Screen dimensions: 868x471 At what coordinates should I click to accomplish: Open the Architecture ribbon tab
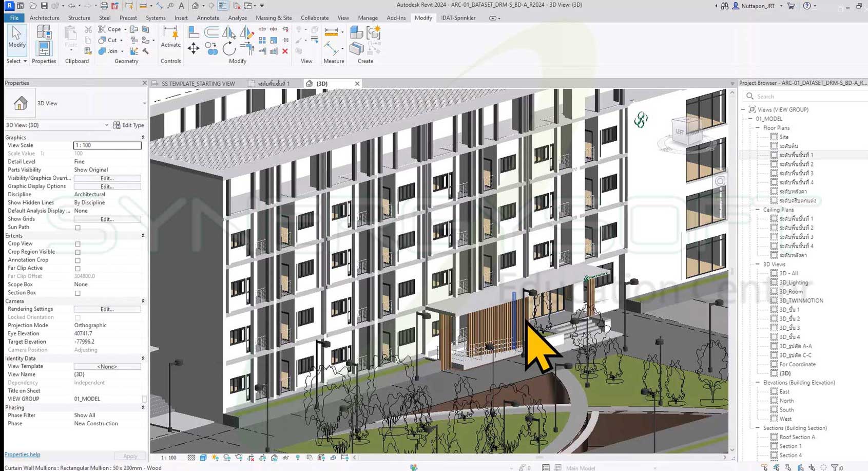pyautogui.click(x=44, y=18)
